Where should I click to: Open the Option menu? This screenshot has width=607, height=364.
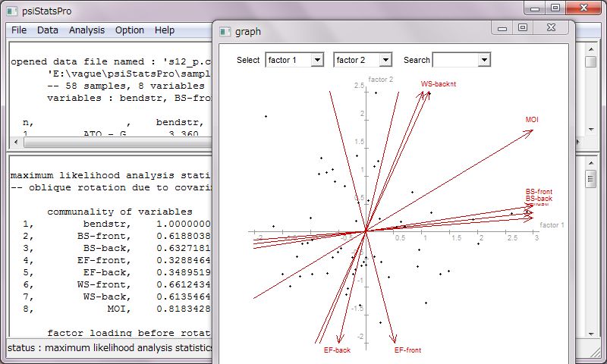129,30
